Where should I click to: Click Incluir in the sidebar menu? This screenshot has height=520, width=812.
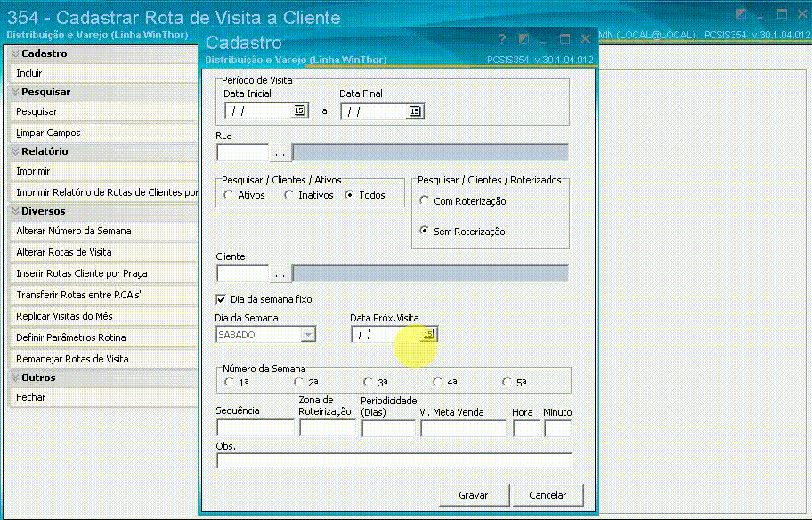pos(103,73)
